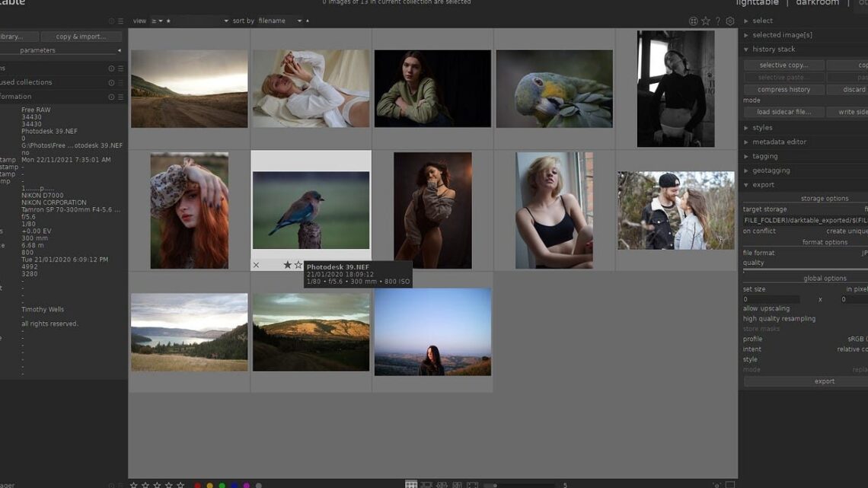Open global preferences gear icon
Image resolution: width=868 pixels, height=488 pixels.
coord(730,21)
